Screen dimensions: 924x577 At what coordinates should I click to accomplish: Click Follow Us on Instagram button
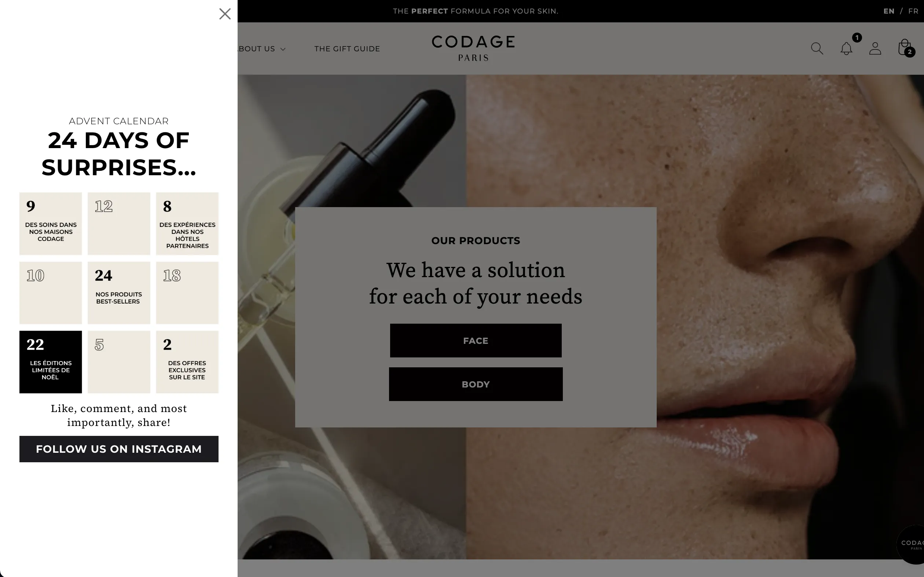[119, 449]
